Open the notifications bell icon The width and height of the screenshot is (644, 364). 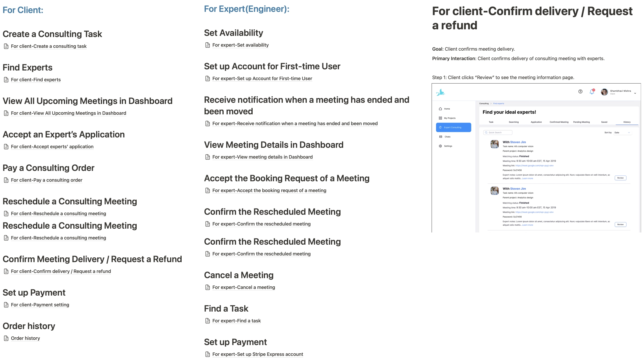[592, 92]
